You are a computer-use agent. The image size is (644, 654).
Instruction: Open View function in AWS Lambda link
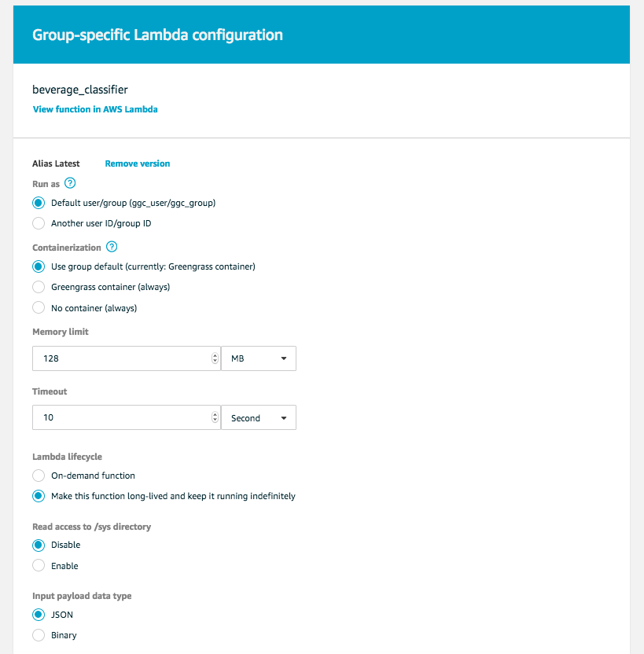95,109
